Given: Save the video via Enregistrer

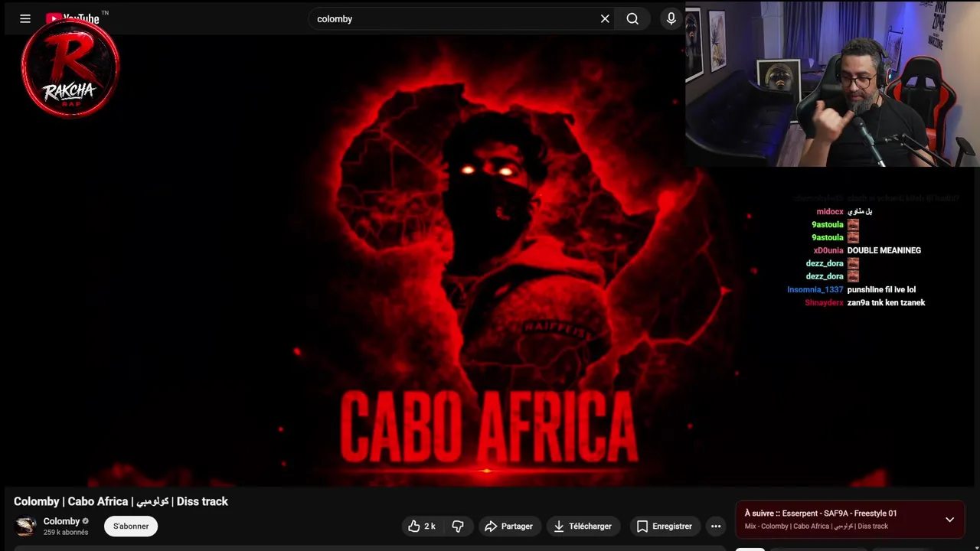Looking at the screenshot, I should coord(664,526).
